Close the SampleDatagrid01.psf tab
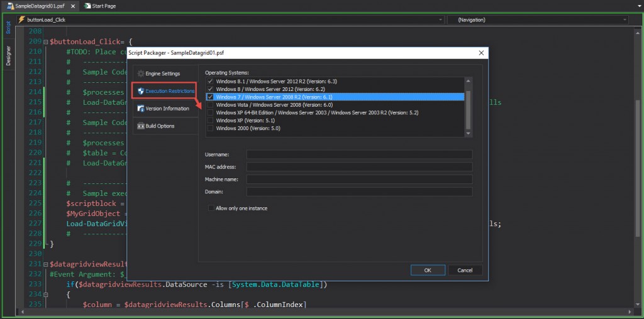 coord(73,6)
